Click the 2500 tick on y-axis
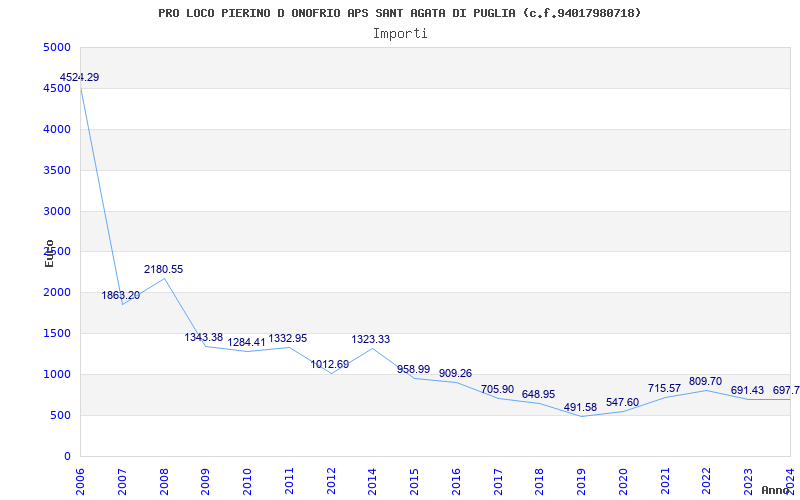The image size is (800, 500). click(x=57, y=252)
